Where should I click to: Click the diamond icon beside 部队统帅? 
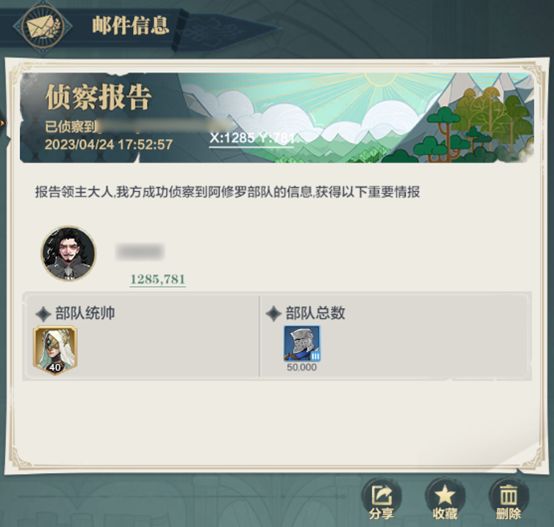point(43,314)
